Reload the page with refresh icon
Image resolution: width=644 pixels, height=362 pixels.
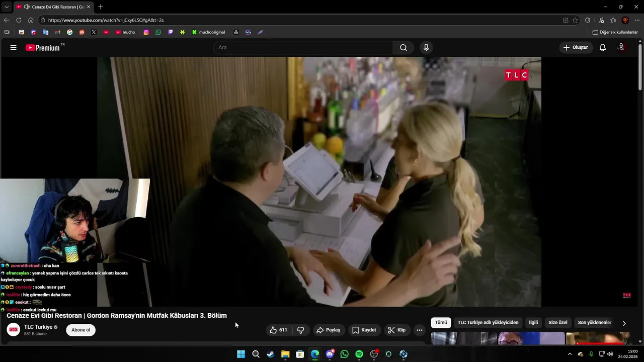pyautogui.click(x=19, y=20)
